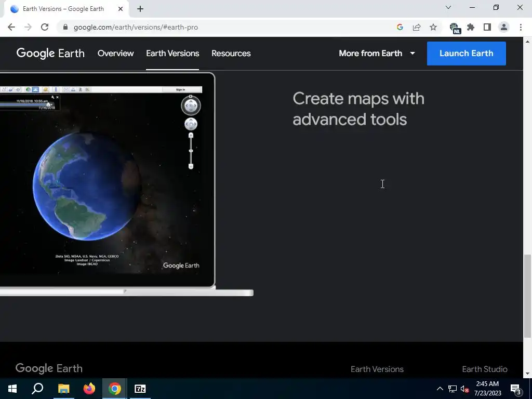Reload the page with the refresh icon
Image resolution: width=532 pixels, height=399 pixels.
pos(45,27)
